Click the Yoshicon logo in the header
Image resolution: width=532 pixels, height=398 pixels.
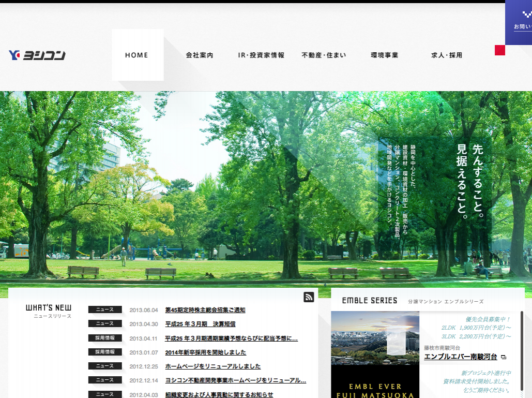[x=37, y=55]
